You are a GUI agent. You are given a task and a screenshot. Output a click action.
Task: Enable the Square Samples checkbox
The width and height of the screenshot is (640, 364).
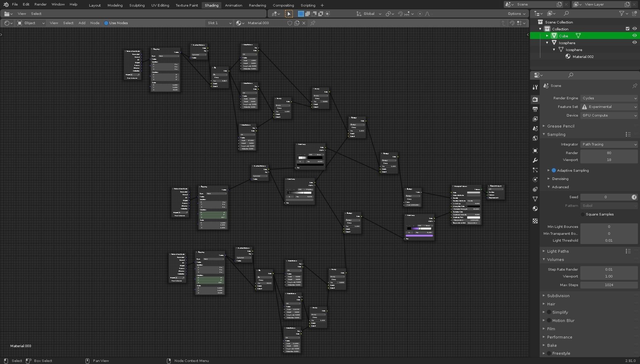pos(583,214)
